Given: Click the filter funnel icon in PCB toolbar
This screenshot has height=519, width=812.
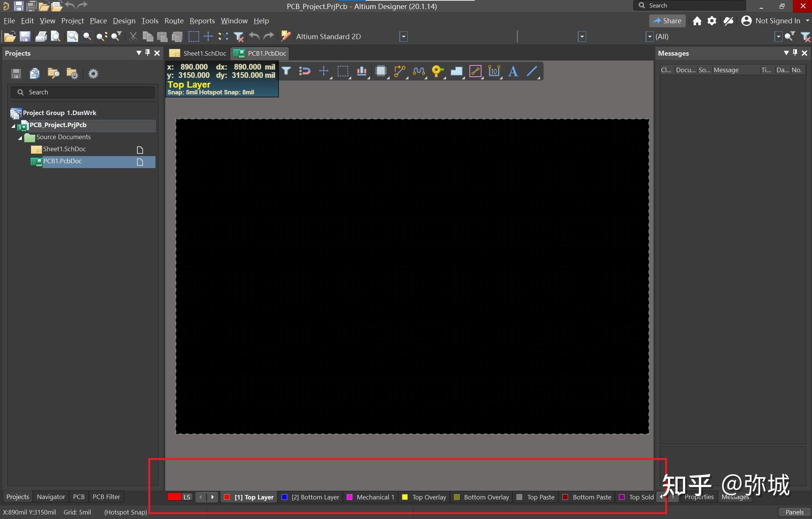Looking at the screenshot, I should coord(286,71).
